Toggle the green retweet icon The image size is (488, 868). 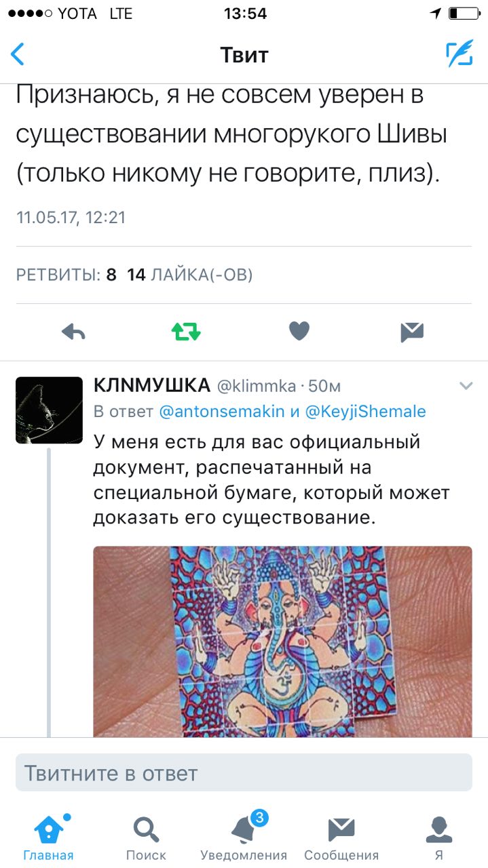186,332
